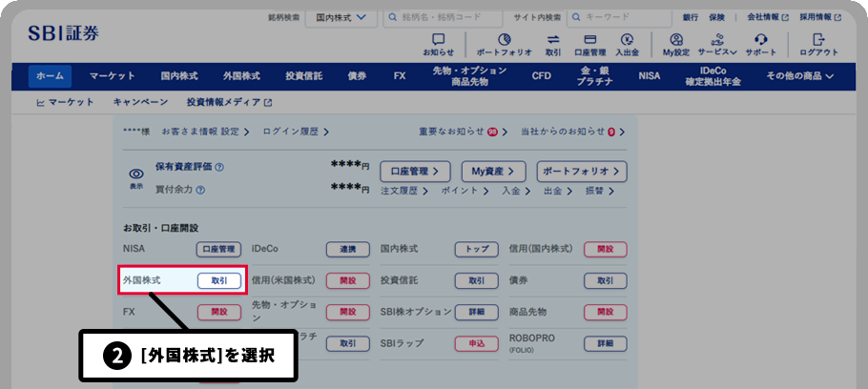Select the 外国株式 navigation tab
Image resolution: width=868 pixels, height=389 pixels.
tap(242, 76)
